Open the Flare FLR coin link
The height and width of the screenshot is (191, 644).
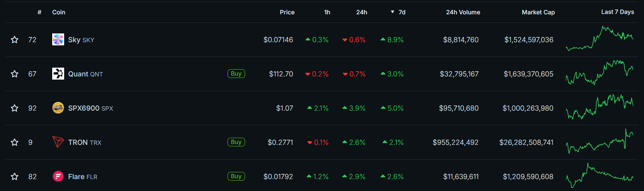[82, 176]
